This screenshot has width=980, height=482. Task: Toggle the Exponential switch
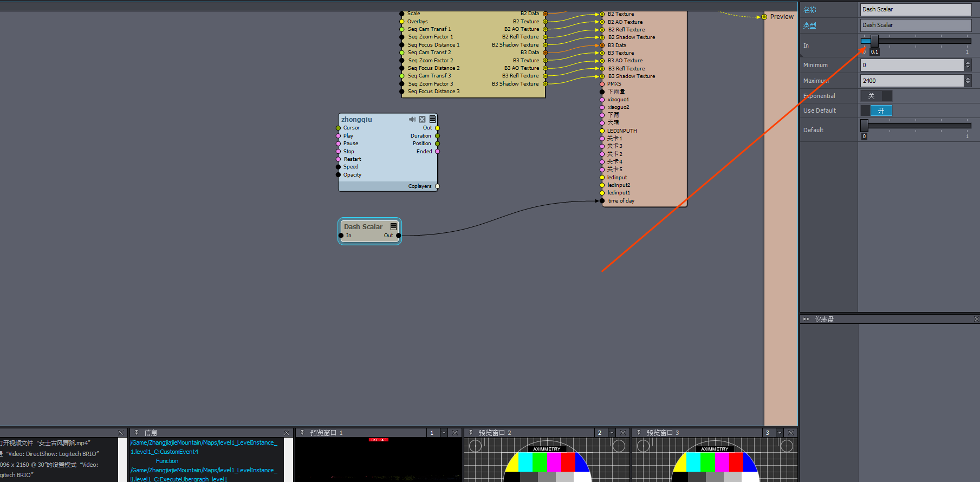876,96
